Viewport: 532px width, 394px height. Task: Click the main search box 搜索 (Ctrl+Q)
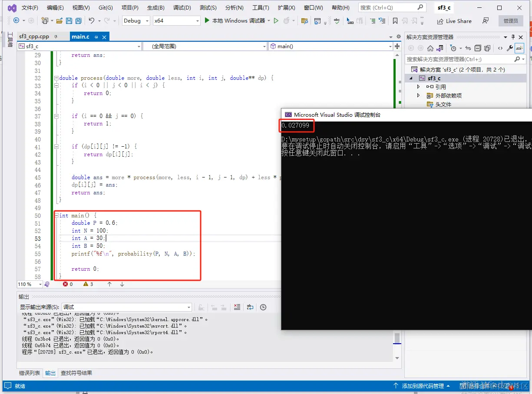point(392,7)
